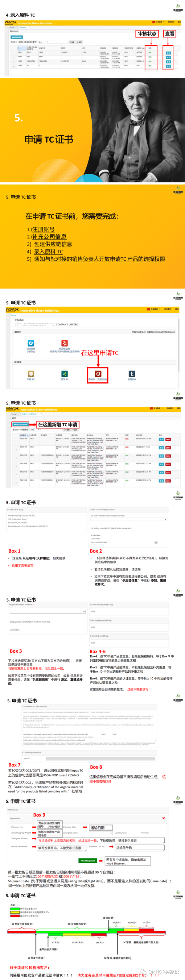Click view button for raw material row 15811
This screenshot has height=980, width=185.
pyautogui.click(x=168, y=53)
